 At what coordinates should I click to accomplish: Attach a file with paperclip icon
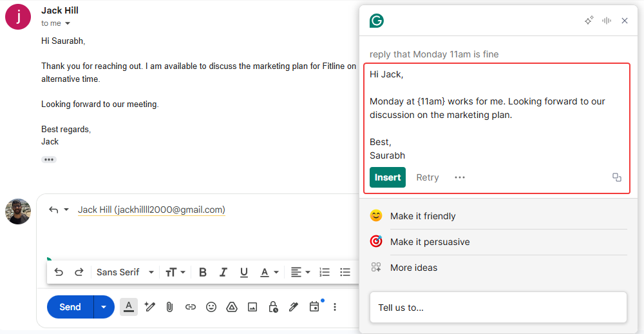coord(169,307)
